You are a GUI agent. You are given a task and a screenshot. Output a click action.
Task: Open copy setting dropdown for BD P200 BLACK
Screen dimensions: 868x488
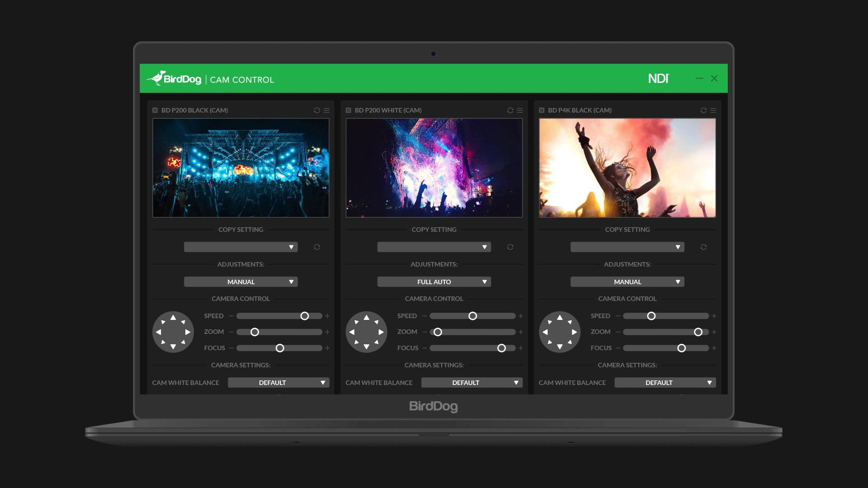pos(241,247)
